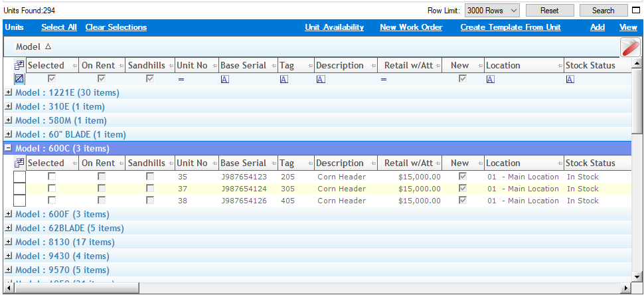Click the Tag column filter operator icon
644x295 pixels.
pyautogui.click(x=283, y=79)
